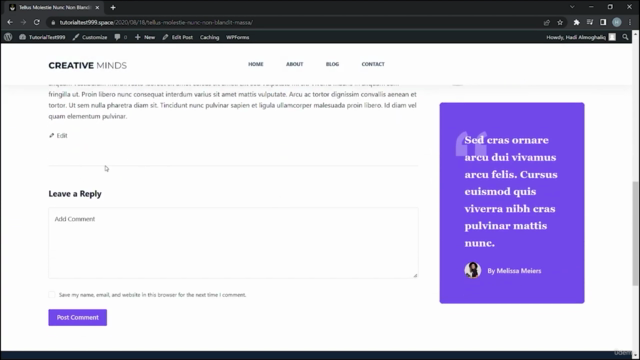Click the browser back arrow

(x=10, y=22)
